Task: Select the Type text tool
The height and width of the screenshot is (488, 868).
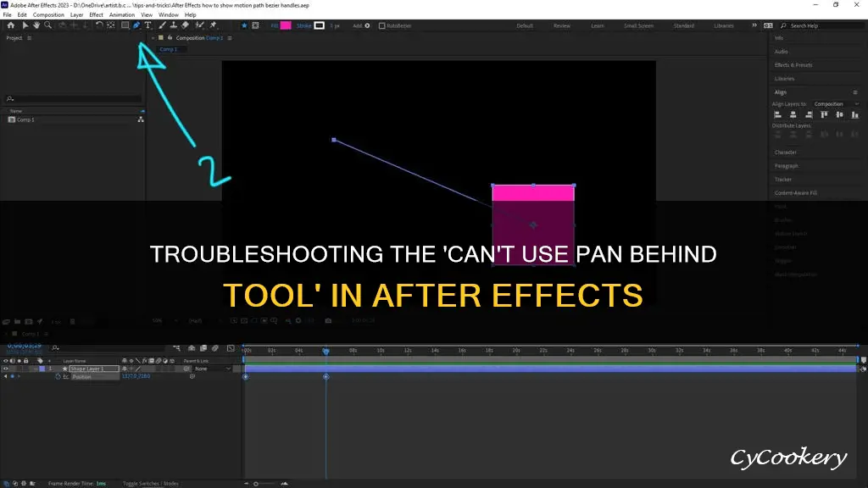Action: [x=147, y=25]
